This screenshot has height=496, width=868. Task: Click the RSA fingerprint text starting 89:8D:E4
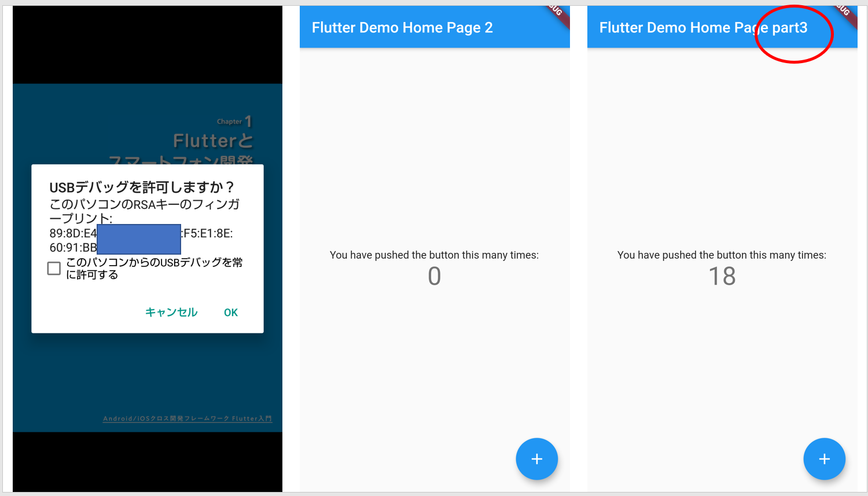[141, 240]
